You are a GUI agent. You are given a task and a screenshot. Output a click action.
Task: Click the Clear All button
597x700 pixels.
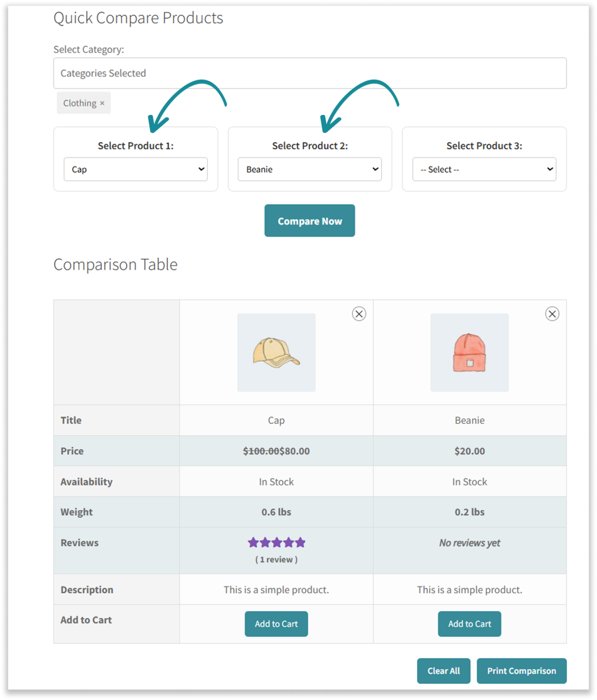[444, 671]
